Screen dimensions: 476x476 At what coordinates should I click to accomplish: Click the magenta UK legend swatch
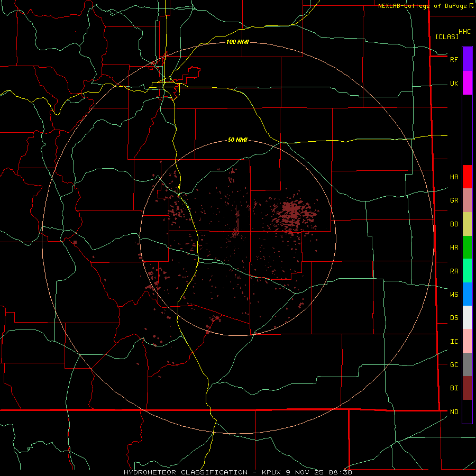467,83
